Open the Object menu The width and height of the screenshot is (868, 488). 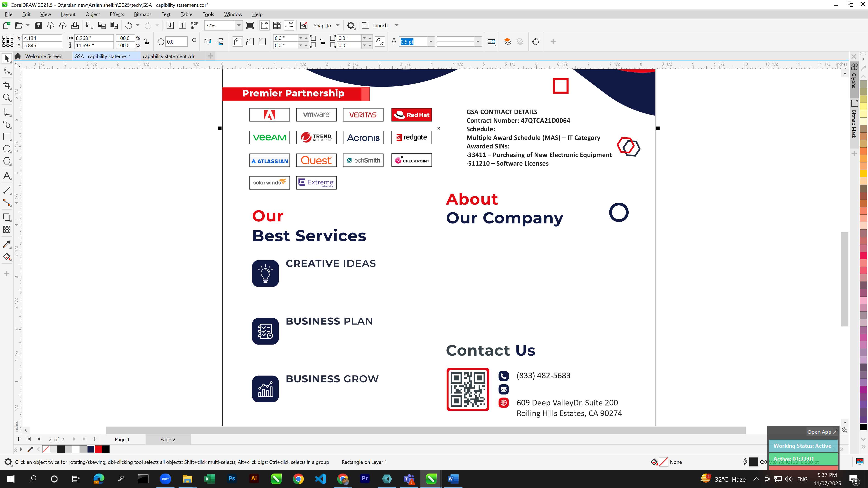[x=93, y=14]
